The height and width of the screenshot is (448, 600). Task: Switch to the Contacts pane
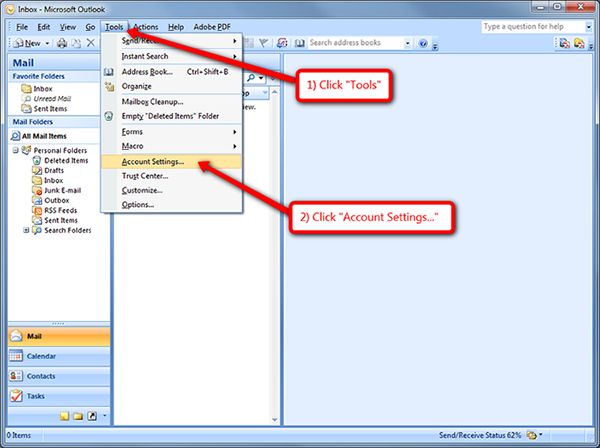pyautogui.click(x=59, y=376)
